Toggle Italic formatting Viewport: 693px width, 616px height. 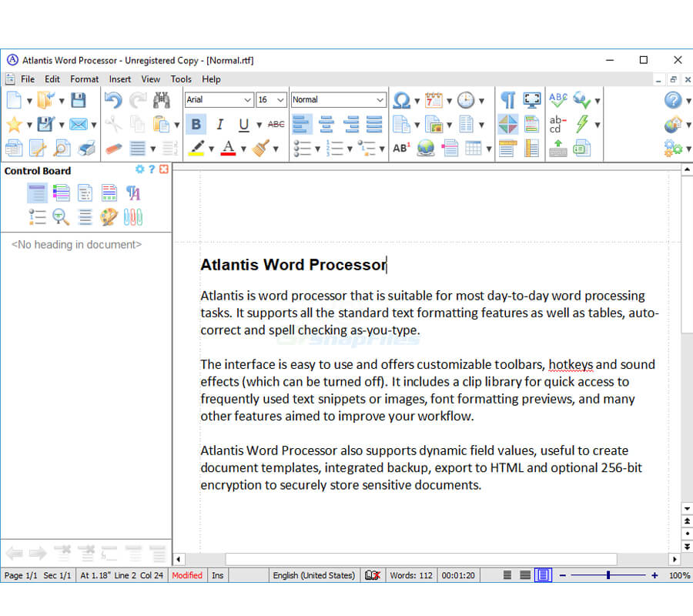(x=219, y=125)
